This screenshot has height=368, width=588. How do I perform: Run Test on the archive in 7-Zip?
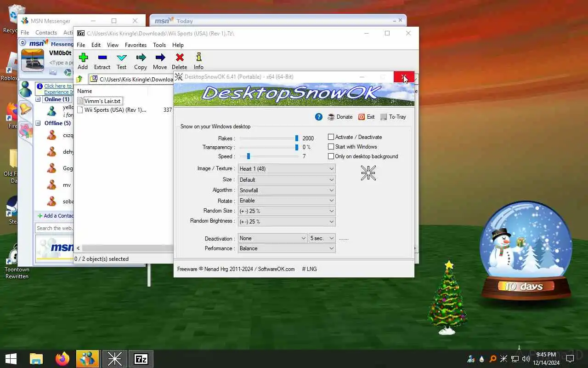(121, 61)
